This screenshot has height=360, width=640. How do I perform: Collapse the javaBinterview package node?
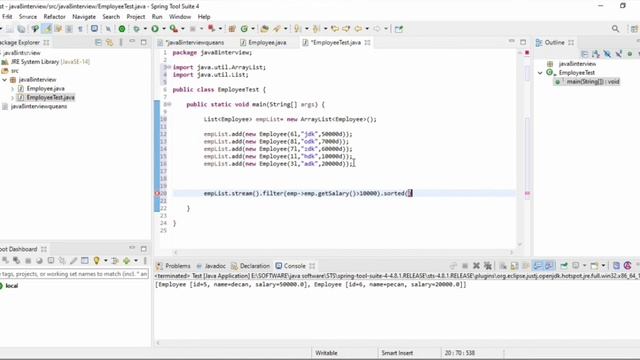pos(4,80)
